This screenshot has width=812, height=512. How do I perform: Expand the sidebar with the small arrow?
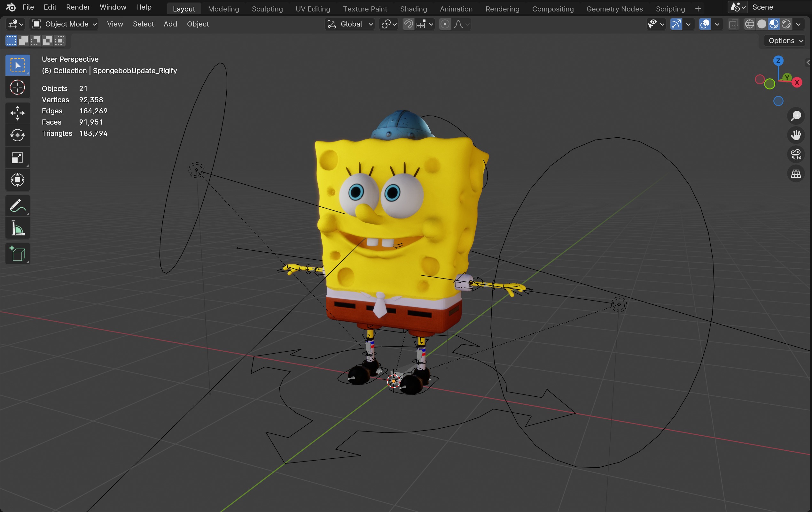(x=808, y=62)
